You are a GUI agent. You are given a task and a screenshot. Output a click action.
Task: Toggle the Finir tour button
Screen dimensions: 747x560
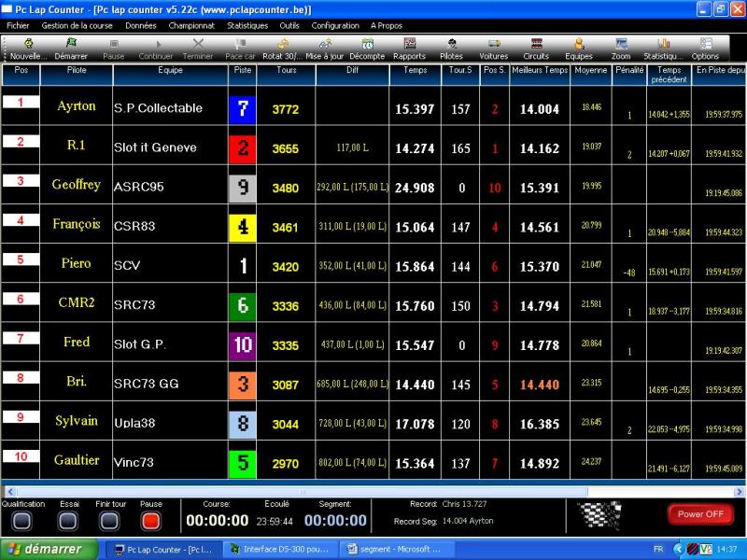[x=109, y=521]
